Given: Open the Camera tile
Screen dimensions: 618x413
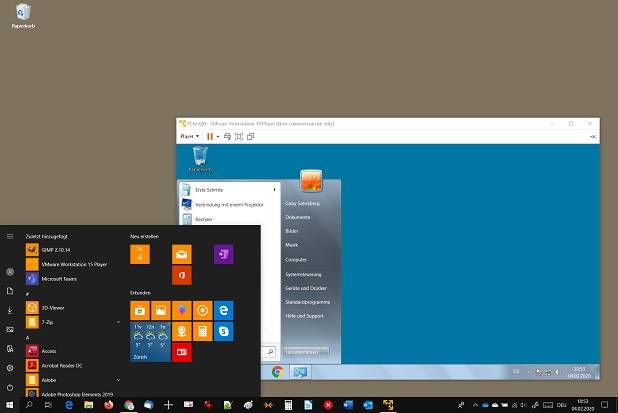Looking at the screenshot, I should (x=182, y=331).
